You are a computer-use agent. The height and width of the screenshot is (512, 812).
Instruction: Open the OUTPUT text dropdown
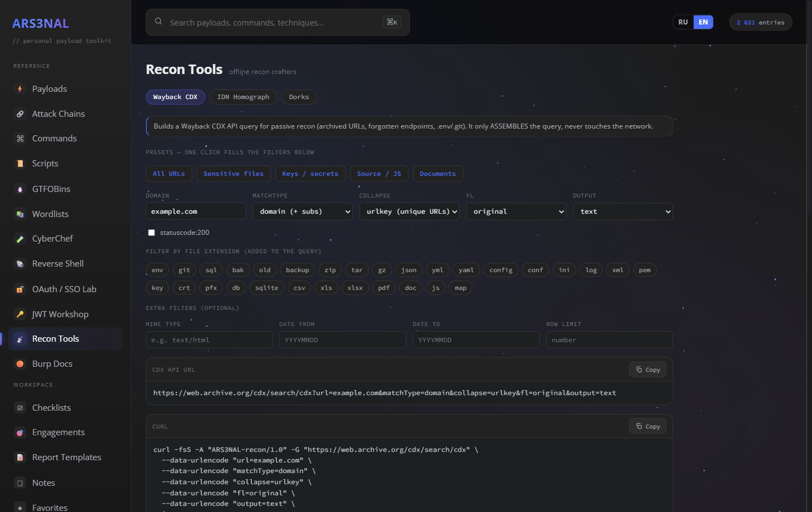point(623,211)
